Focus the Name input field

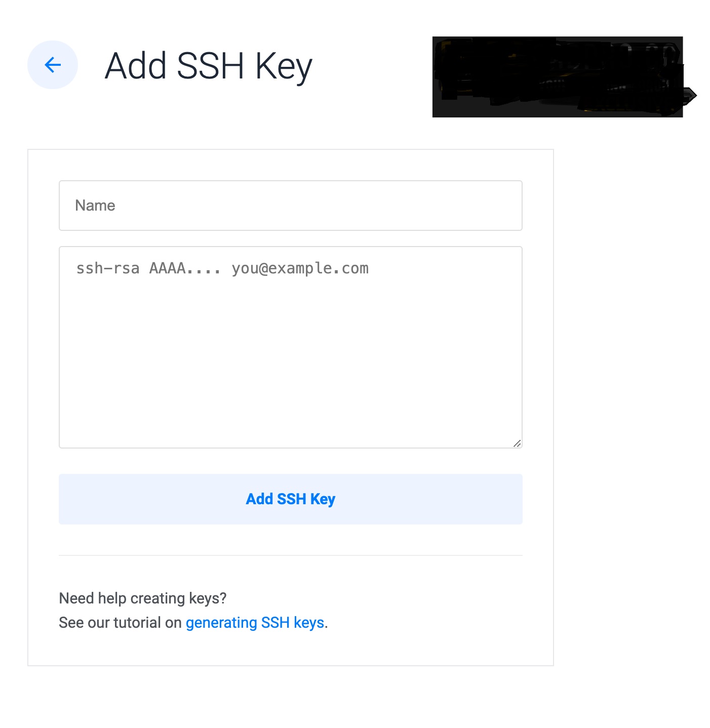pyautogui.click(x=290, y=206)
